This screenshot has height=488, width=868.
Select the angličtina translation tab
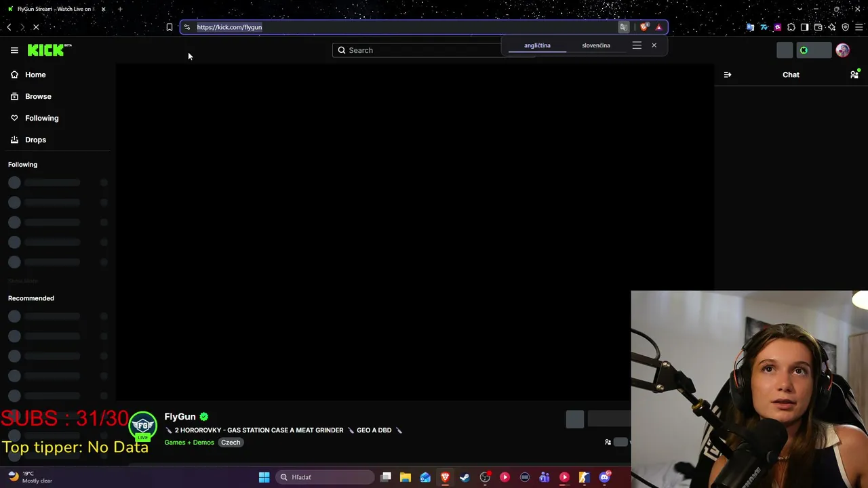(x=537, y=45)
